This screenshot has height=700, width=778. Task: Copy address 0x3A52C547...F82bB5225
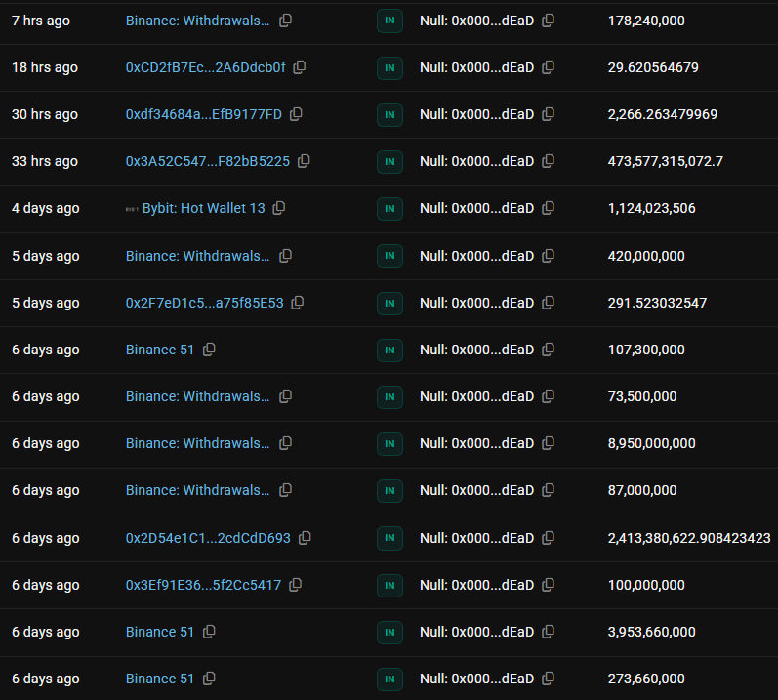304,161
